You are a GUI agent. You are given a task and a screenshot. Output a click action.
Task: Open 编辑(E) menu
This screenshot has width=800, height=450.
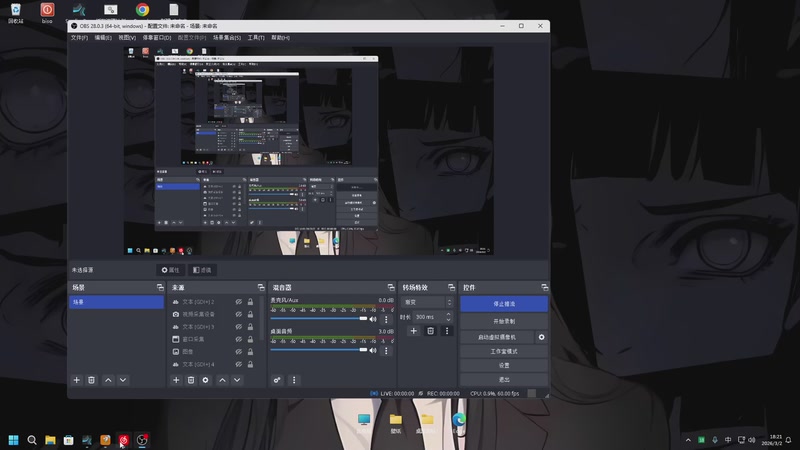[x=103, y=38]
